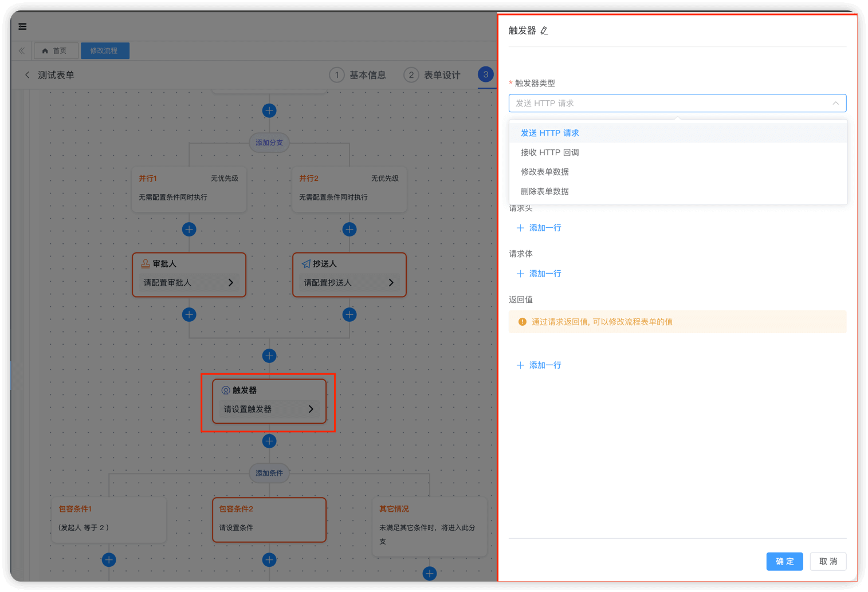Collapse the 触发器类型 dropdown
This screenshot has width=868, height=592.
coord(835,103)
